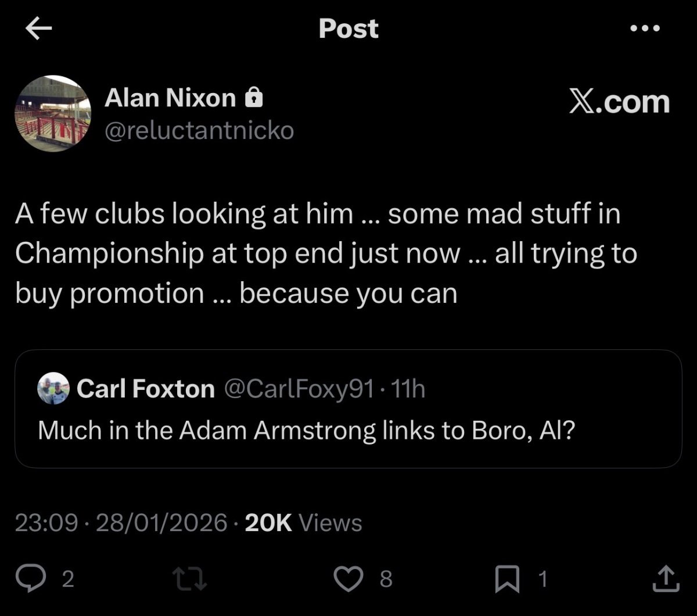Open the quoted Carl Foxton post

tap(347, 430)
